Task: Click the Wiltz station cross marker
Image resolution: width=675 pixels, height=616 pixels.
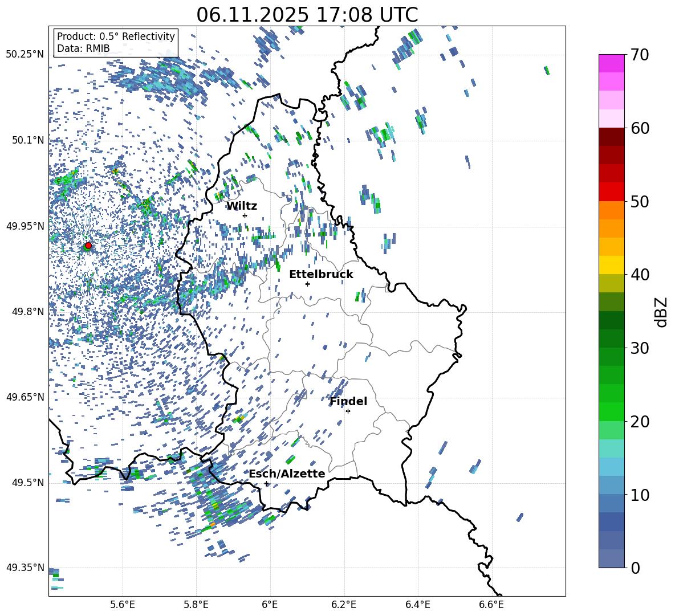Action: 245,215
